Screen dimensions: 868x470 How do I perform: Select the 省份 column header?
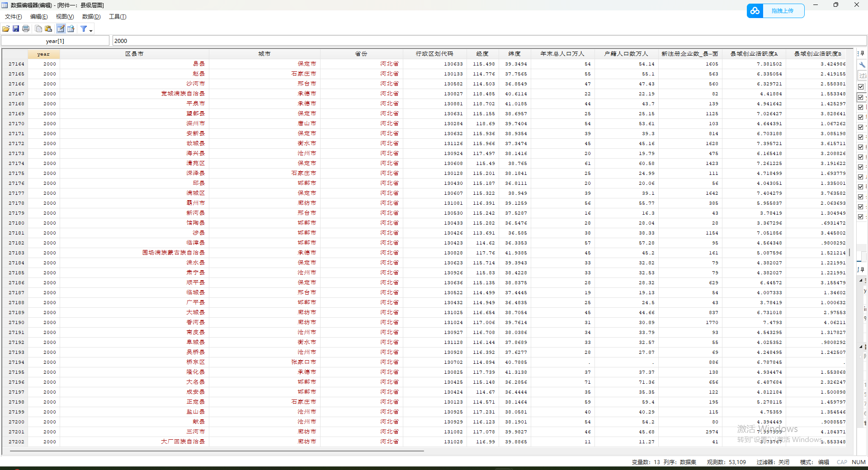click(x=361, y=54)
